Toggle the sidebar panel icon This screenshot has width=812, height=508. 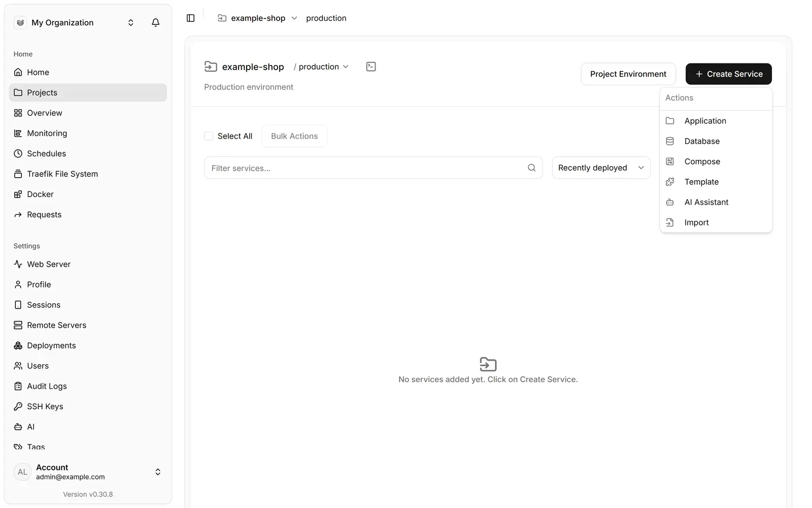[191, 18]
